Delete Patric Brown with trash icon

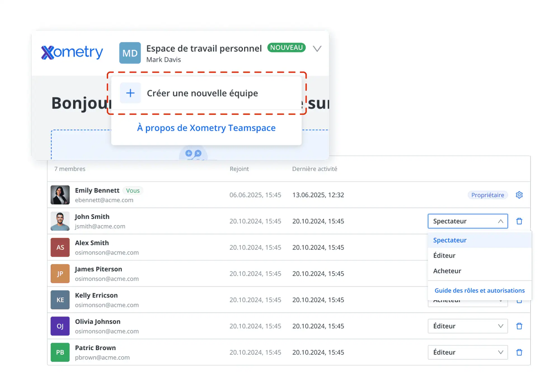coord(519,352)
